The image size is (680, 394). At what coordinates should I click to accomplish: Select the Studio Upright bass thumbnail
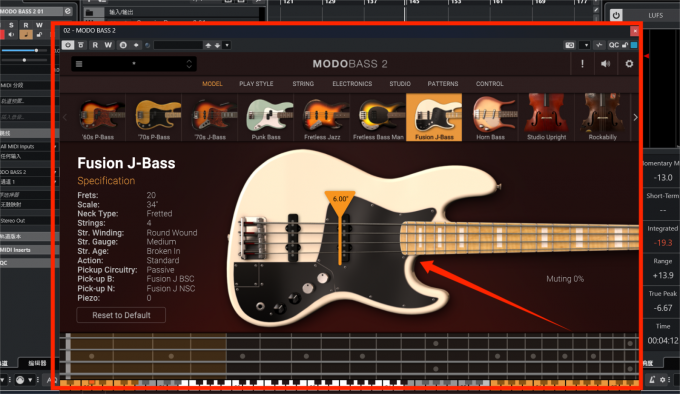[x=546, y=117]
